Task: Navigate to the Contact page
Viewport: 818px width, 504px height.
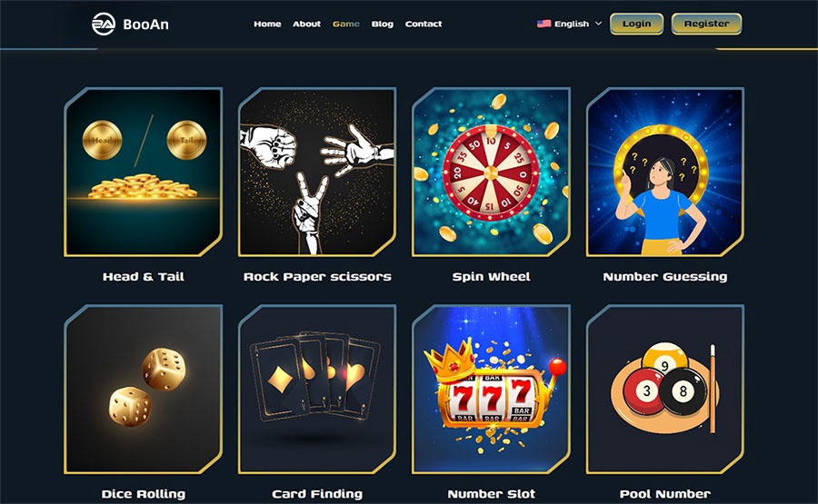Action: click(423, 24)
